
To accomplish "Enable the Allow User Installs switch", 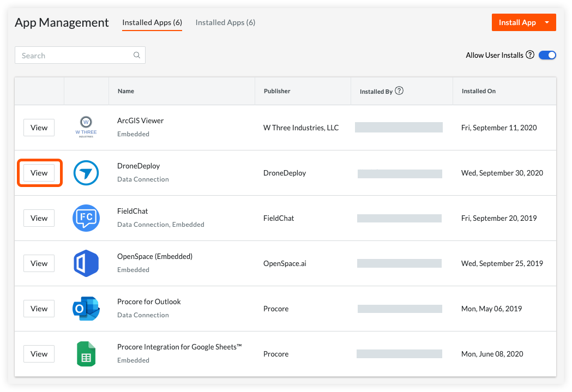I will [x=547, y=55].
